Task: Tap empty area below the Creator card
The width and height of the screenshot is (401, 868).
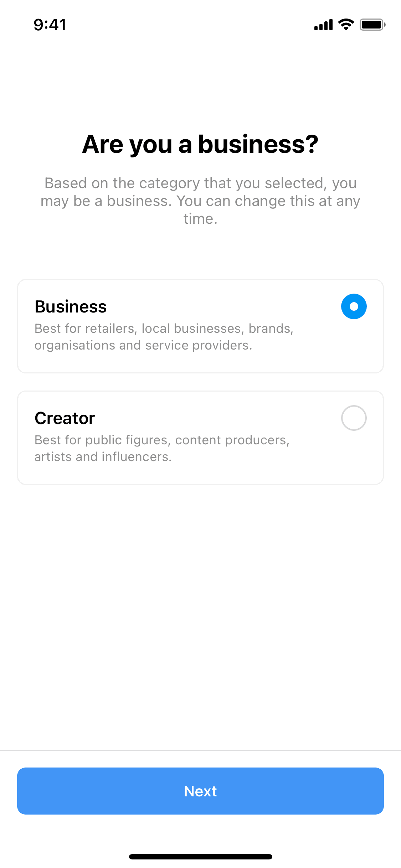Action: click(x=200, y=606)
